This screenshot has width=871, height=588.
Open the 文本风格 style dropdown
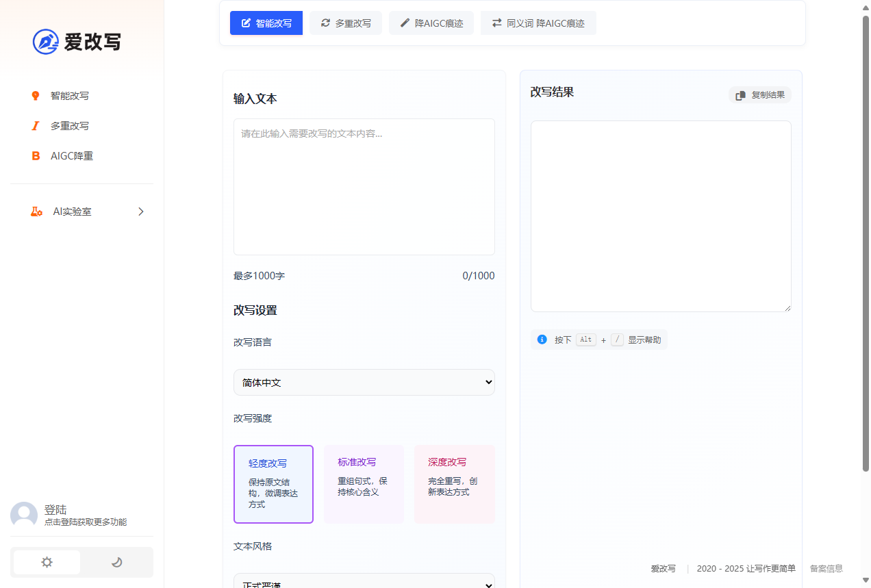(x=364, y=582)
